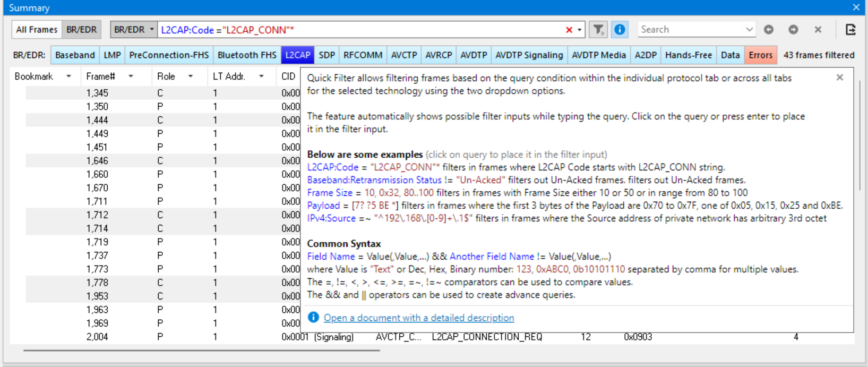Insert Baseband:Retransmission Status example query
The width and height of the screenshot is (868, 367).
tap(407, 180)
